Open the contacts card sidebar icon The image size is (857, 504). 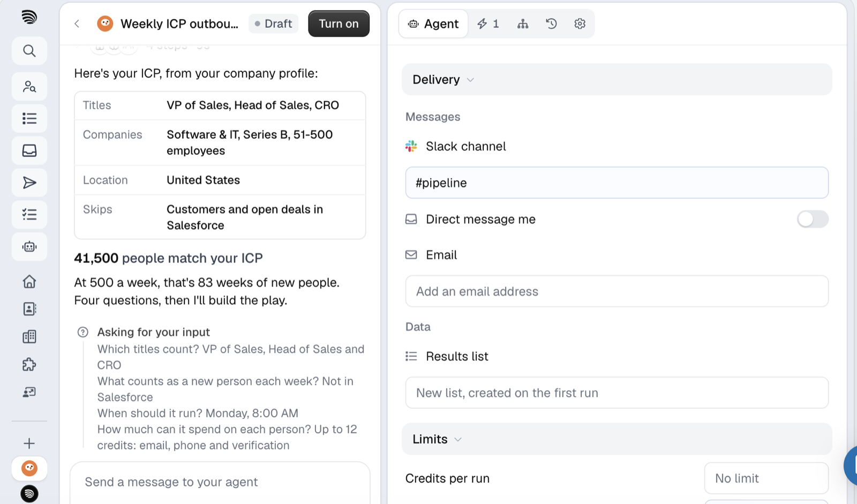pyautogui.click(x=29, y=309)
